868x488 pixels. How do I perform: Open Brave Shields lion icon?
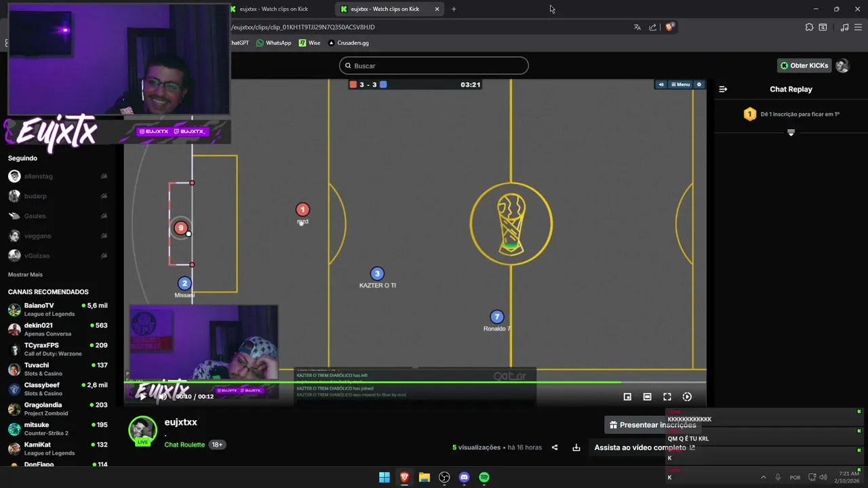tap(669, 27)
